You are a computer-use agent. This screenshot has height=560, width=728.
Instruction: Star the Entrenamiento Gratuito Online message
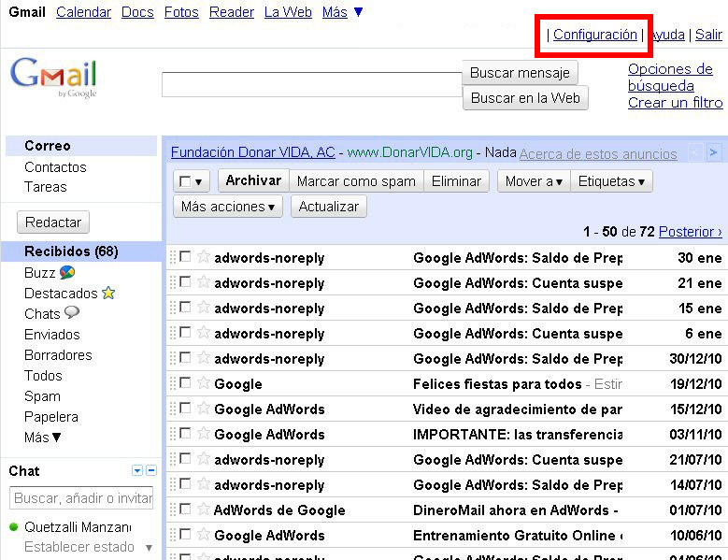[204, 534]
